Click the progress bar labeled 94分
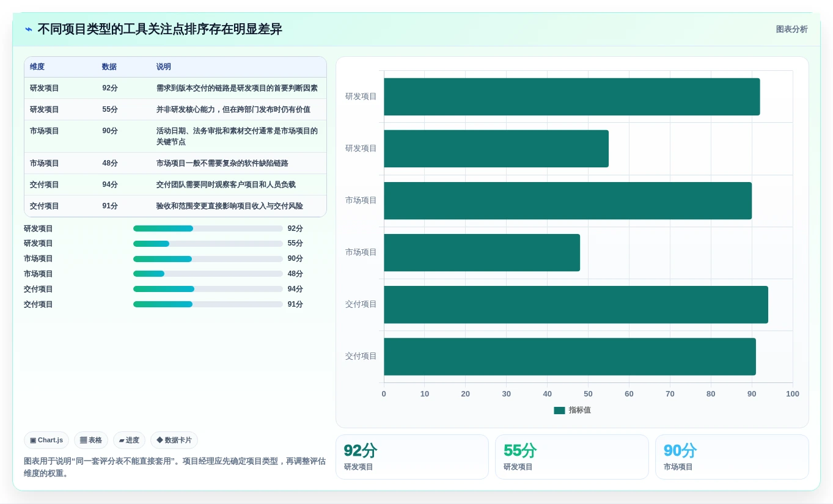The width and height of the screenshot is (833, 504). [208, 289]
